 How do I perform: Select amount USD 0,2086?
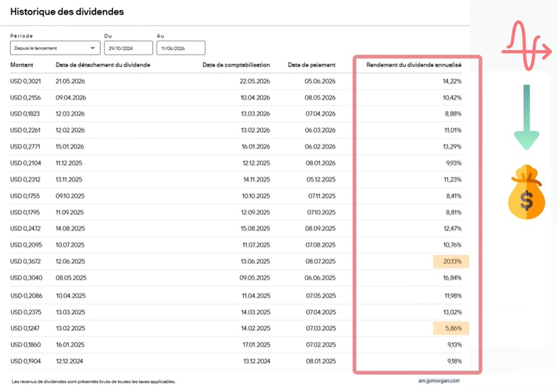click(26, 295)
